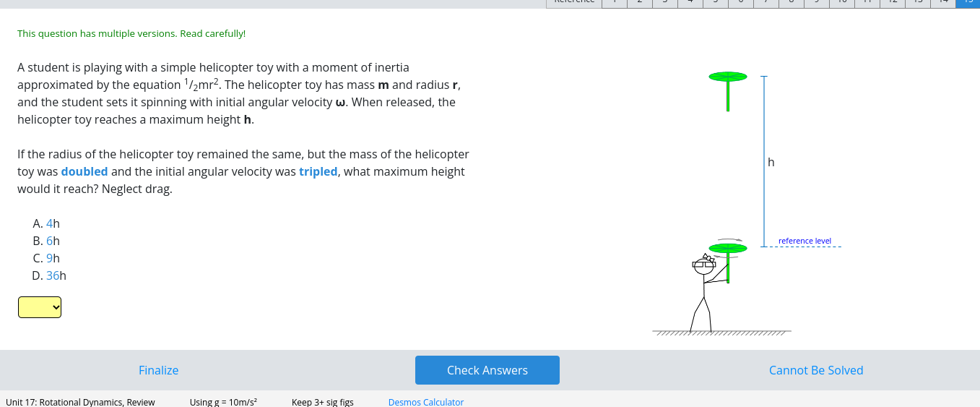Click answer option D. 36h
The image size is (980, 407).
pos(49,275)
